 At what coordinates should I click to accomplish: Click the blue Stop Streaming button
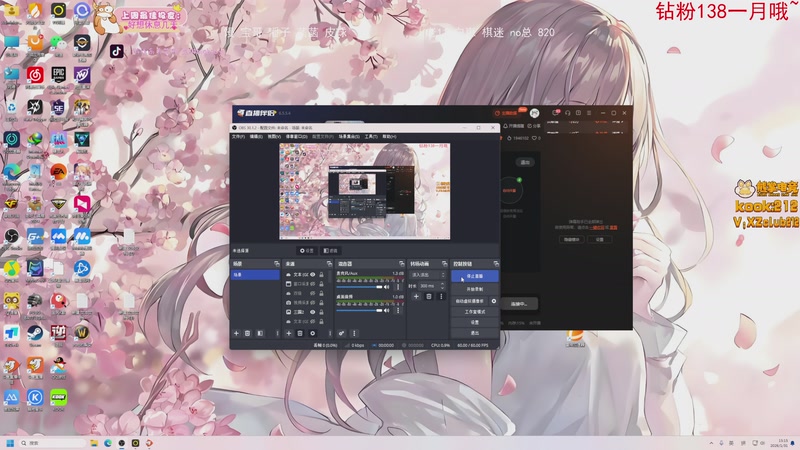coord(474,276)
